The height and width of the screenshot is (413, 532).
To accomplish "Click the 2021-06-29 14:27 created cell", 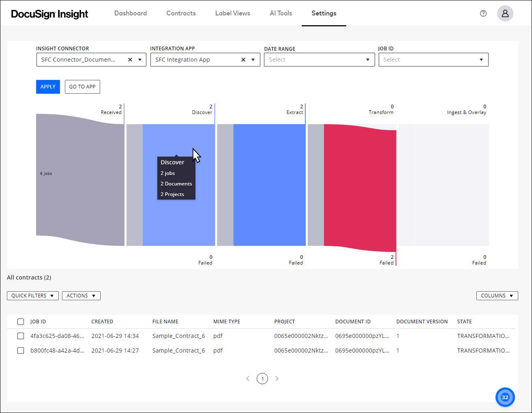I will click(115, 351).
